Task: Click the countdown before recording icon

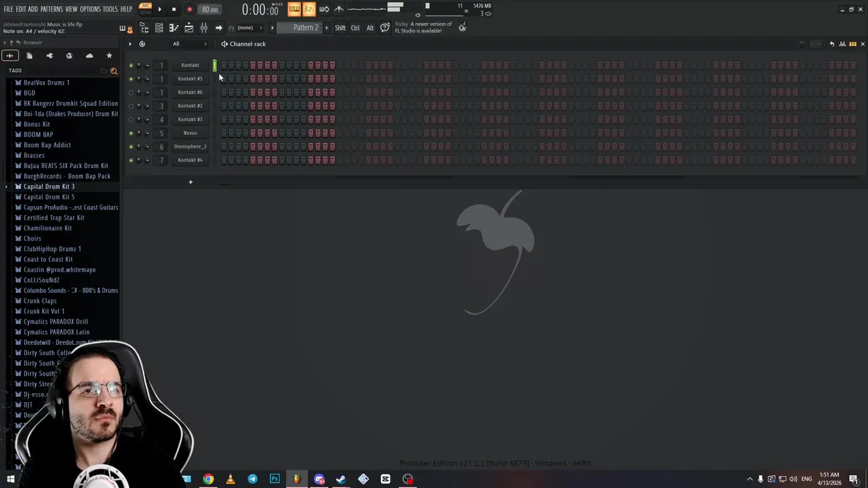Action: (x=309, y=9)
